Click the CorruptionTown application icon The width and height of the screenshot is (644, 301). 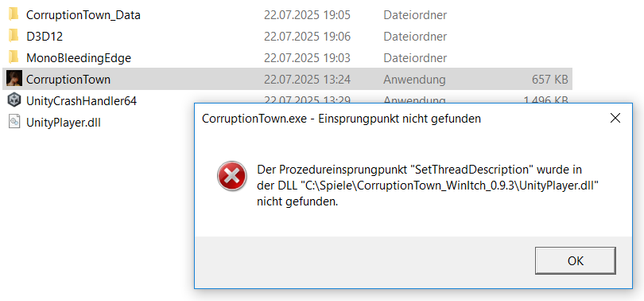[14, 79]
